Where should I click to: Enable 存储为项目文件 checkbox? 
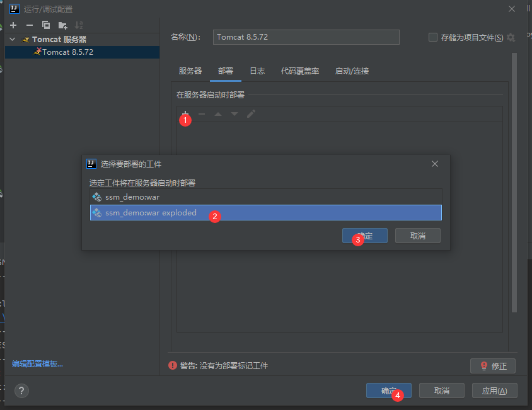coord(433,37)
